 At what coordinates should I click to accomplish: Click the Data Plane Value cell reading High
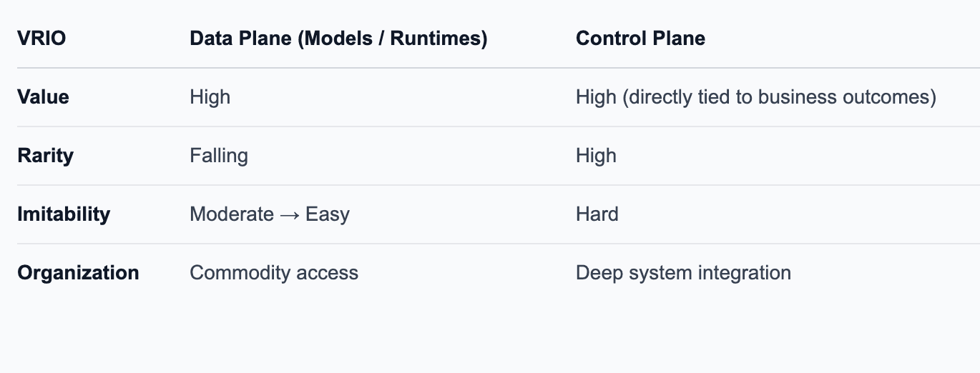210,97
